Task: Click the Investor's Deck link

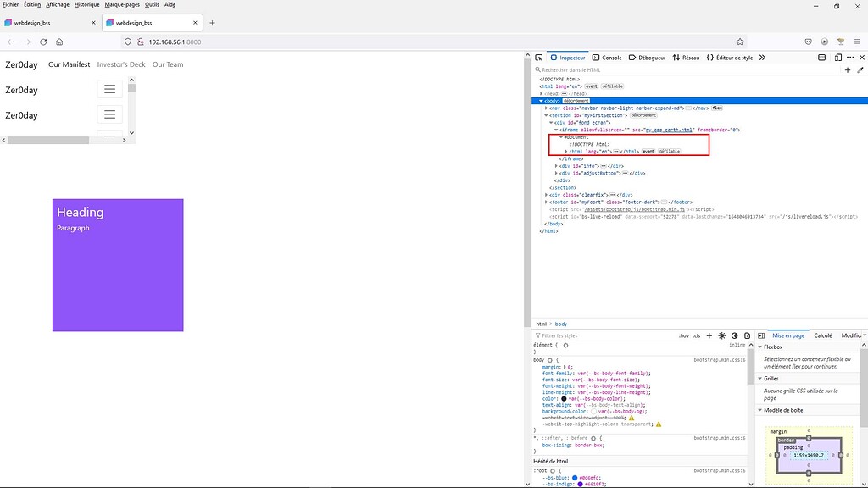Action: click(120, 64)
